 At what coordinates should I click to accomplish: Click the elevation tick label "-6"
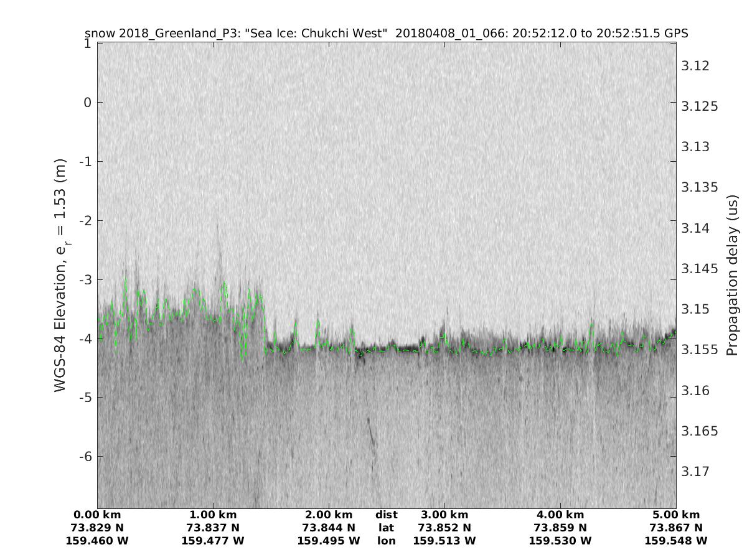pyautogui.click(x=85, y=456)
